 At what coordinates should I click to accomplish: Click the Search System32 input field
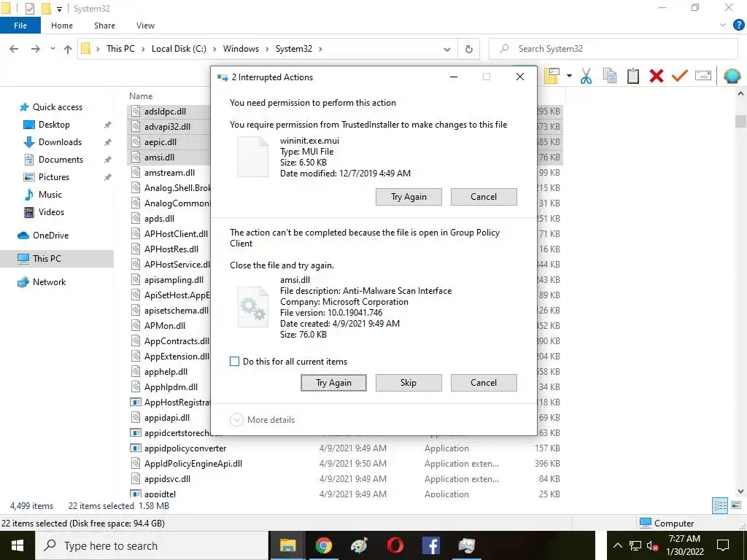(613, 49)
